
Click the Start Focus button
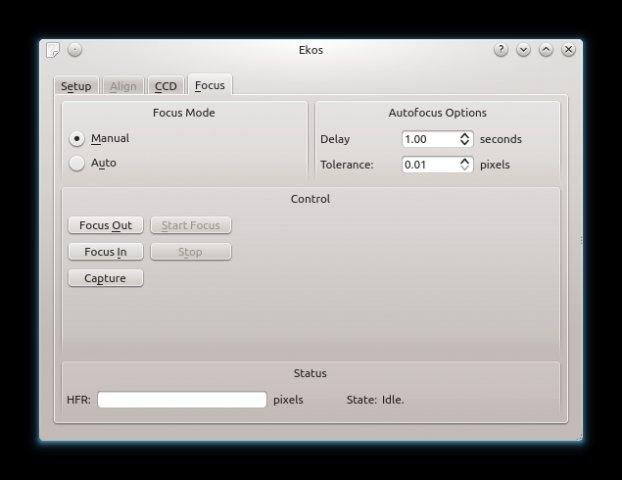(x=191, y=225)
